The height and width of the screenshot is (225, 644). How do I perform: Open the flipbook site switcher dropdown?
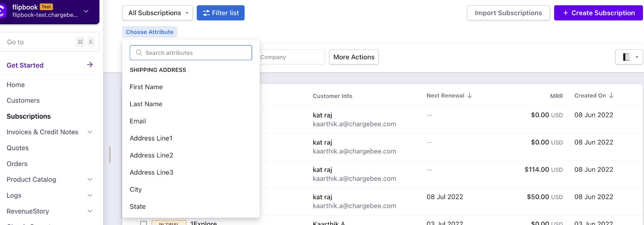[86, 11]
